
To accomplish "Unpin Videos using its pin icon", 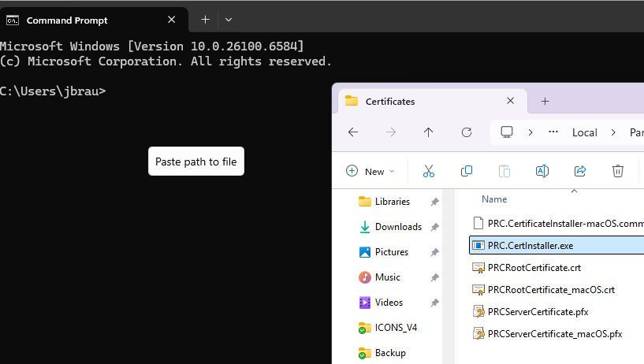I will click(434, 303).
